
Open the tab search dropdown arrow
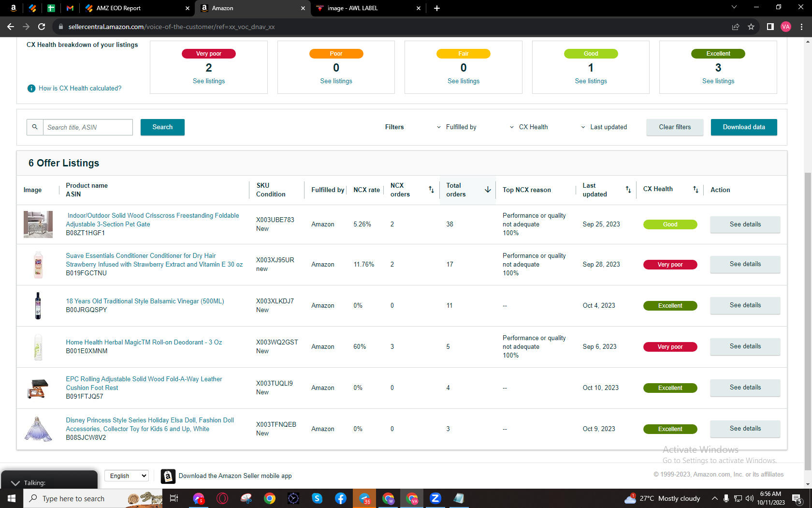[734, 7]
